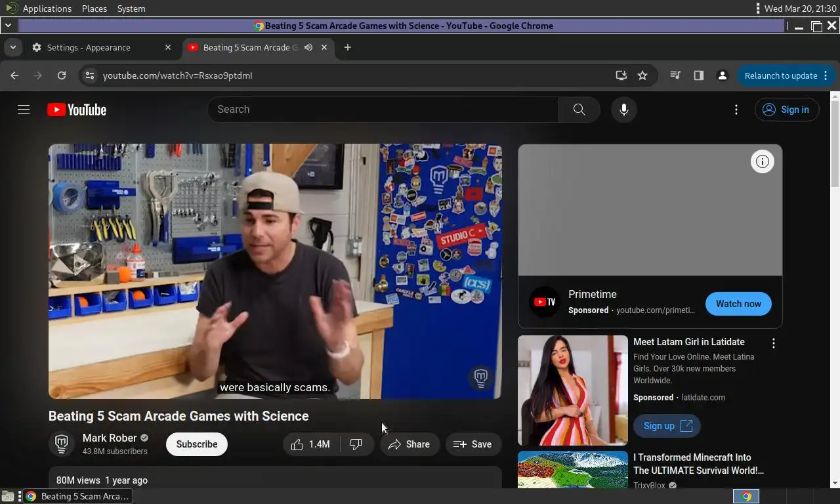The width and height of the screenshot is (840, 504).
Task: Sign in to YouTube
Action: (x=787, y=110)
